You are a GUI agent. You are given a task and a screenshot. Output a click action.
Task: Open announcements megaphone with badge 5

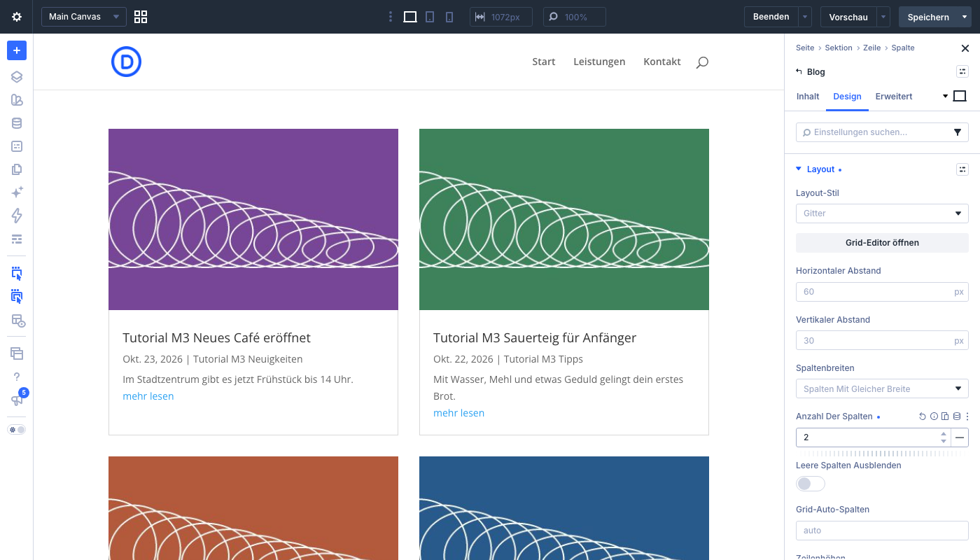coord(17,400)
